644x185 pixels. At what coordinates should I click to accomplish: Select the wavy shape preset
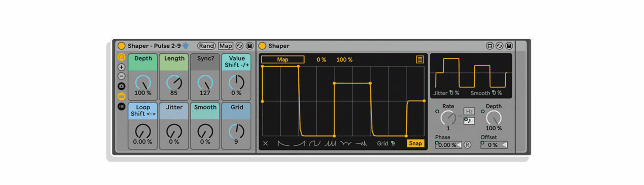pyautogui.click(x=346, y=143)
